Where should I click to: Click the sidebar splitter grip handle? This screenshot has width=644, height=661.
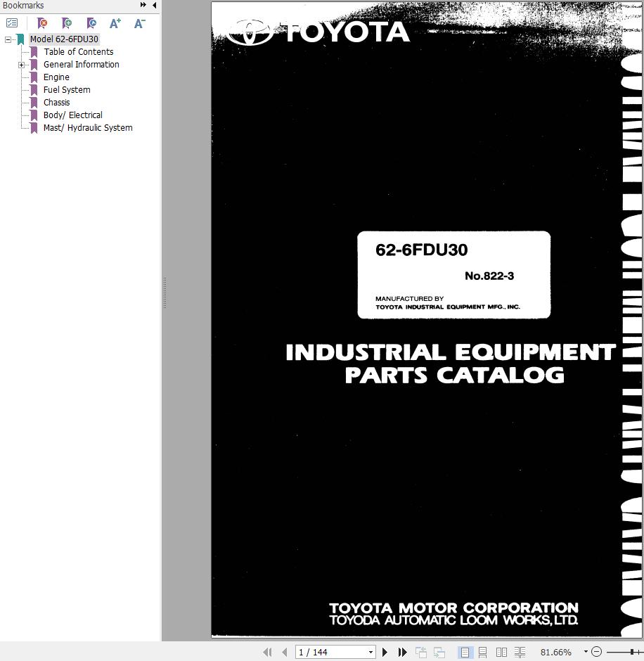pyautogui.click(x=165, y=293)
